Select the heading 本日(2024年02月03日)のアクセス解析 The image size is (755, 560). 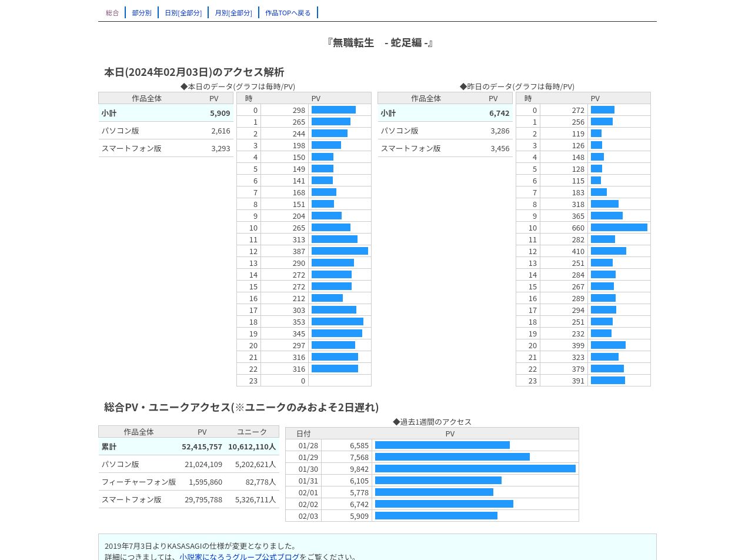(194, 72)
